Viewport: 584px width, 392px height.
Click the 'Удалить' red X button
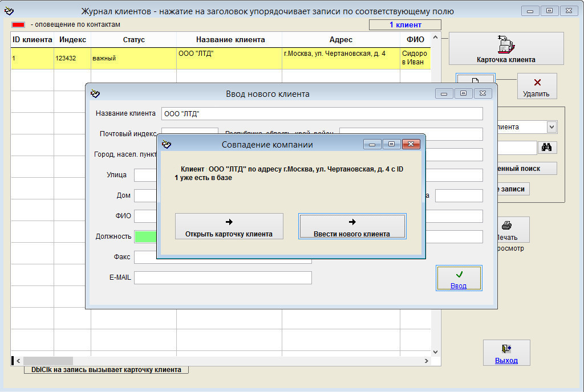pyautogui.click(x=537, y=87)
